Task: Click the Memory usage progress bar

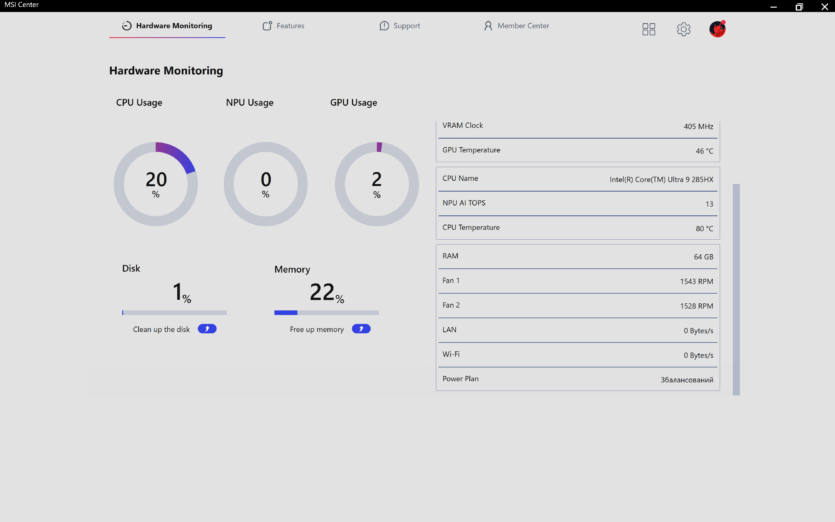Action: click(326, 313)
